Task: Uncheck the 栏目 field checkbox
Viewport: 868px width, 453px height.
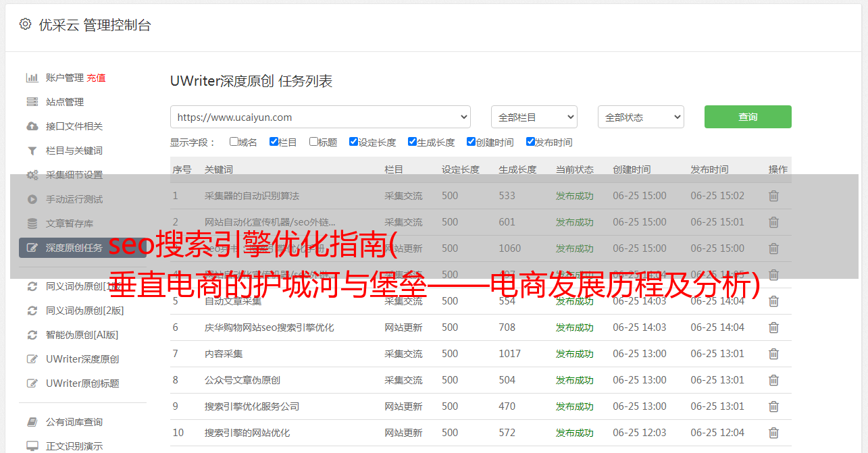Action: click(x=274, y=142)
